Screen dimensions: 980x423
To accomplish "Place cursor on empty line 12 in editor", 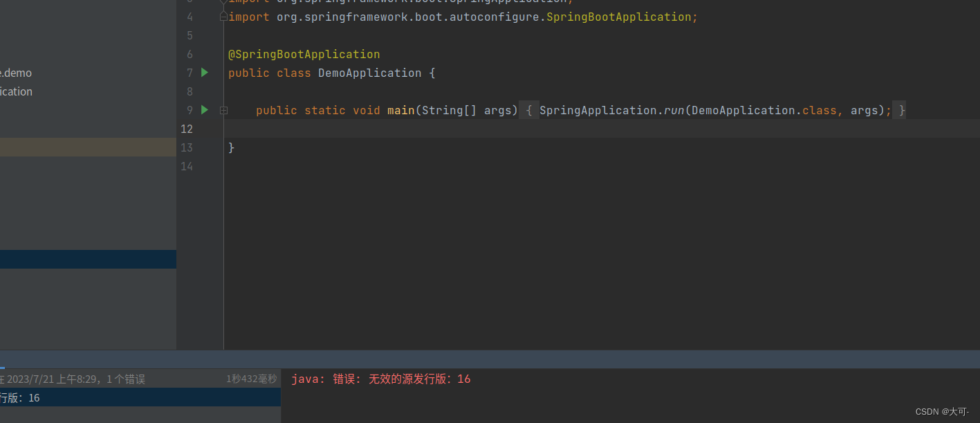I will [x=602, y=129].
